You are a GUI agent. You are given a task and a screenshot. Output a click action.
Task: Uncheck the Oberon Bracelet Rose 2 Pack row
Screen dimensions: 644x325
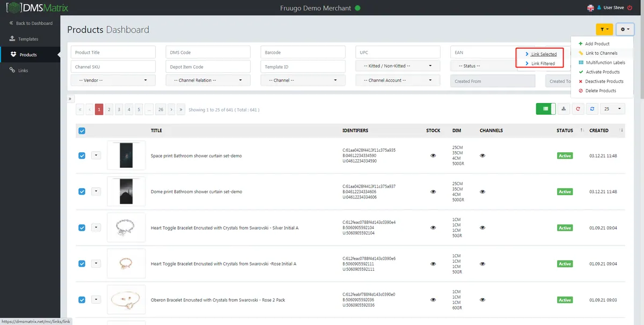[82, 299]
